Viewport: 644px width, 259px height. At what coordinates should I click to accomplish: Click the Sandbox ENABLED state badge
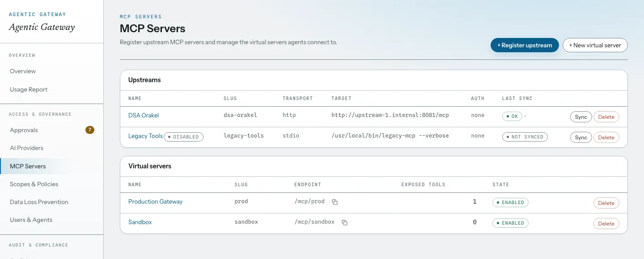point(510,223)
